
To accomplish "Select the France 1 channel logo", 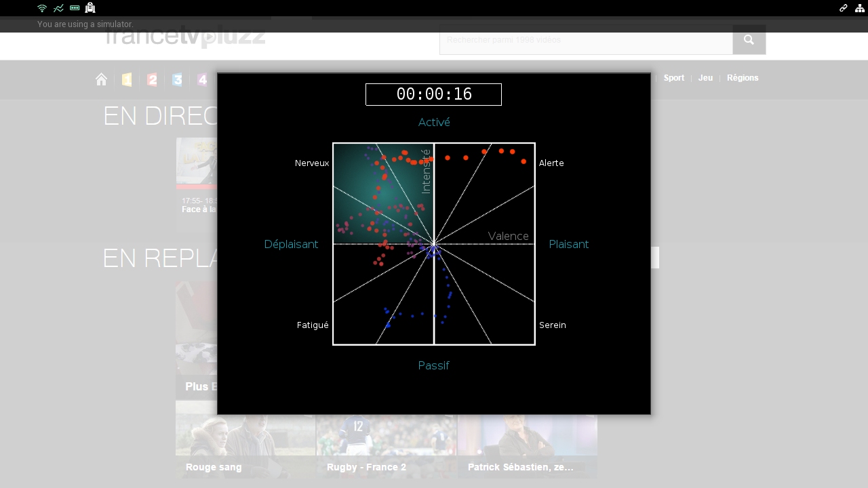I will [127, 80].
